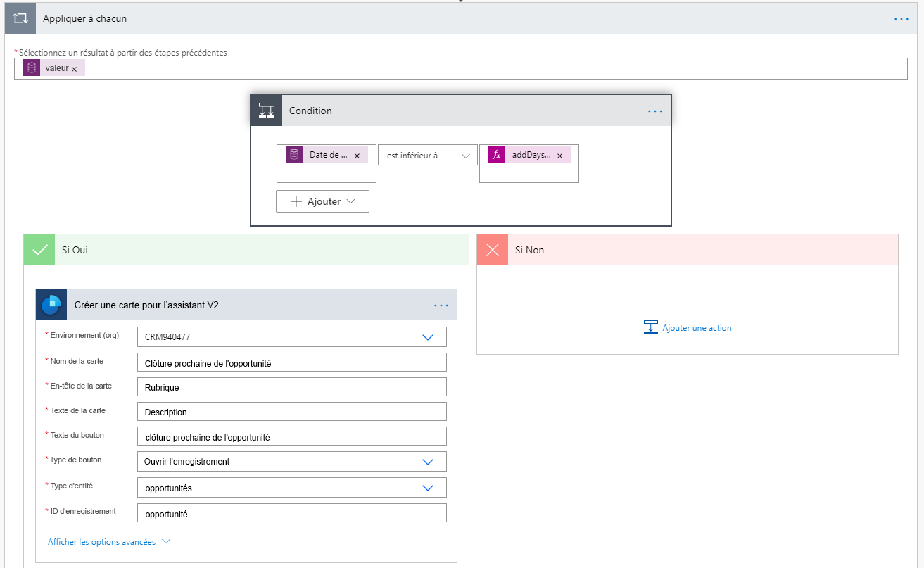Image resolution: width=924 pixels, height=568 pixels.
Task: Click the database icon on the valeur token
Action: click(x=32, y=67)
